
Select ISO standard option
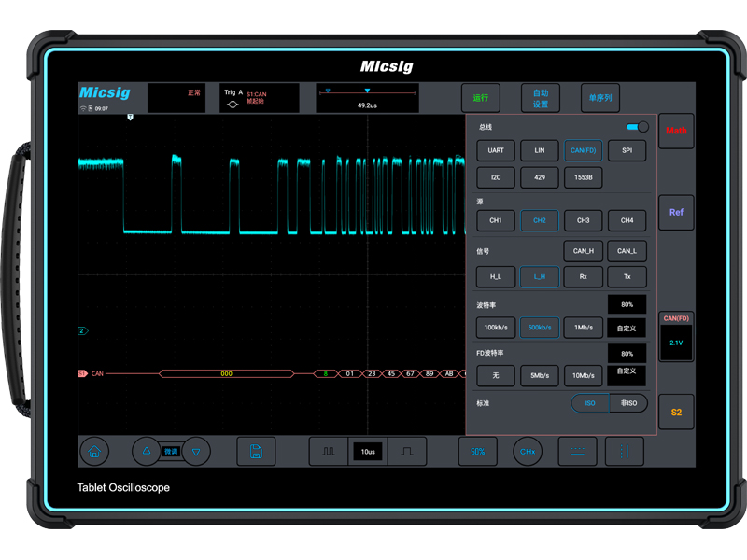590,403
